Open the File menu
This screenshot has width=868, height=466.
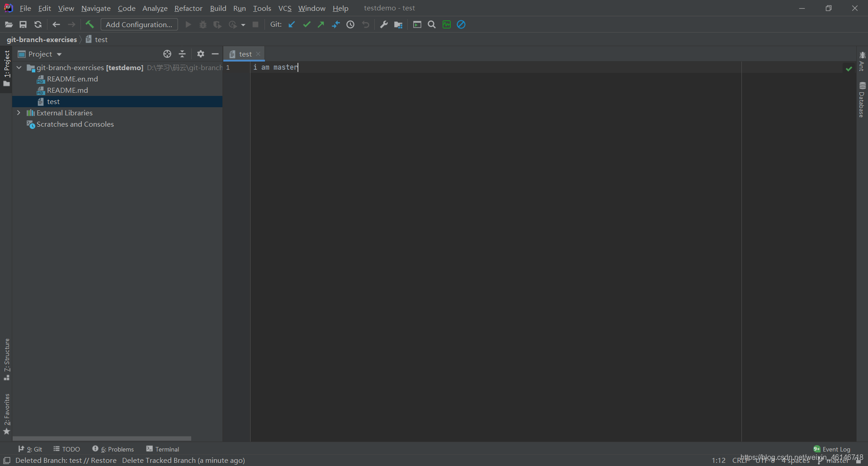coord(25,8)
